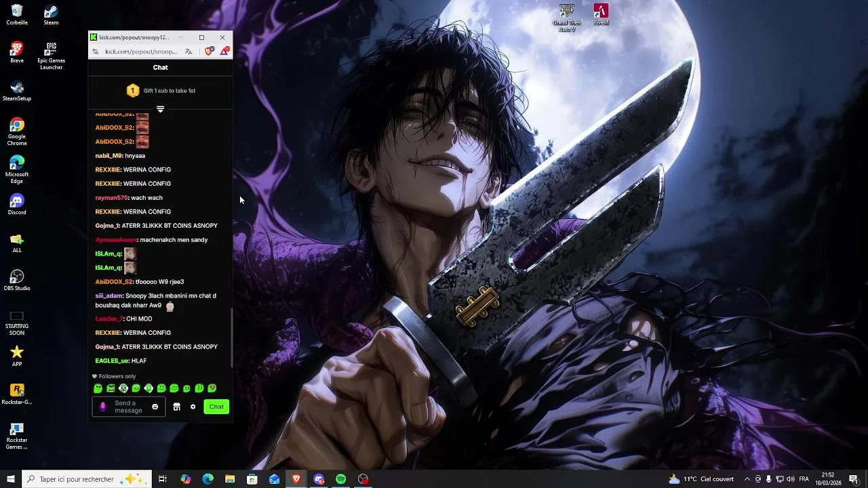Click the kick.com/popout address bar
868x488 pixels.
pos(141,52)
